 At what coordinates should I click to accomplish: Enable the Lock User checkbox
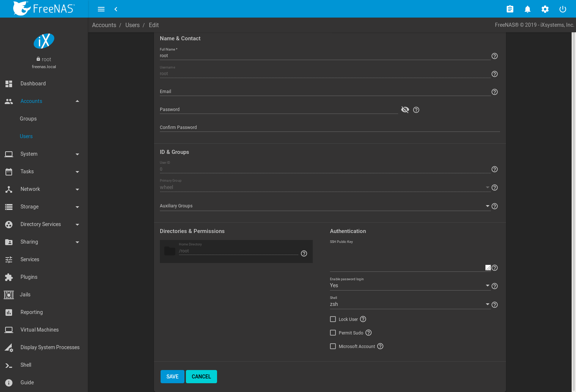point(333,319)
